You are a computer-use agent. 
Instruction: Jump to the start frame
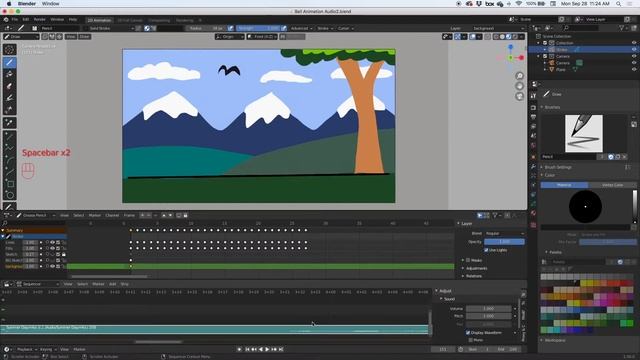point(247,349)
